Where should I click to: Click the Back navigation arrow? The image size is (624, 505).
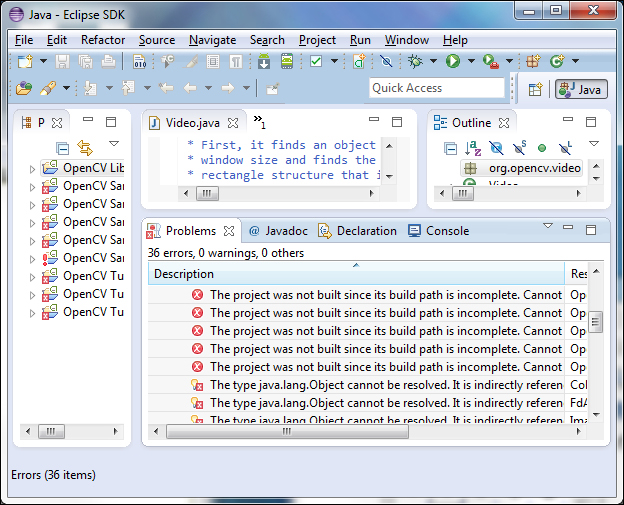point(190,88)
